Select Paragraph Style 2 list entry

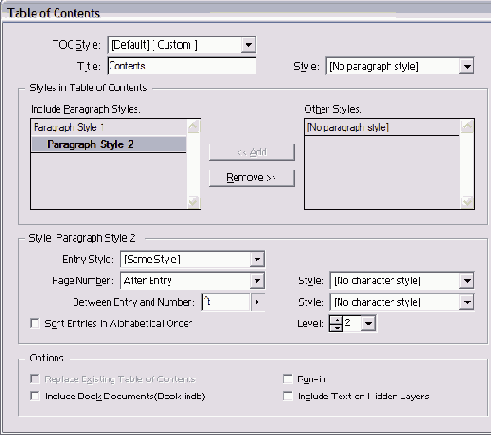108,144
